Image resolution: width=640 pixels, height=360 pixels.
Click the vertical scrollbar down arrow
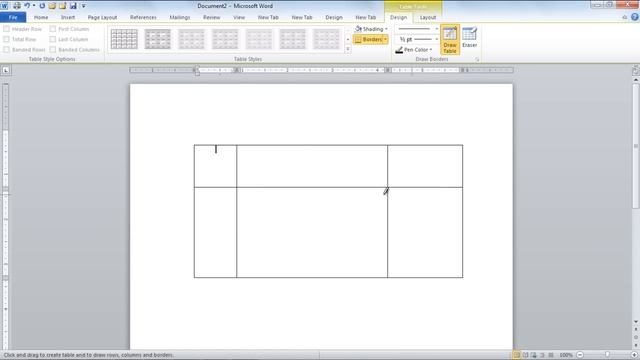click(636, 322)
